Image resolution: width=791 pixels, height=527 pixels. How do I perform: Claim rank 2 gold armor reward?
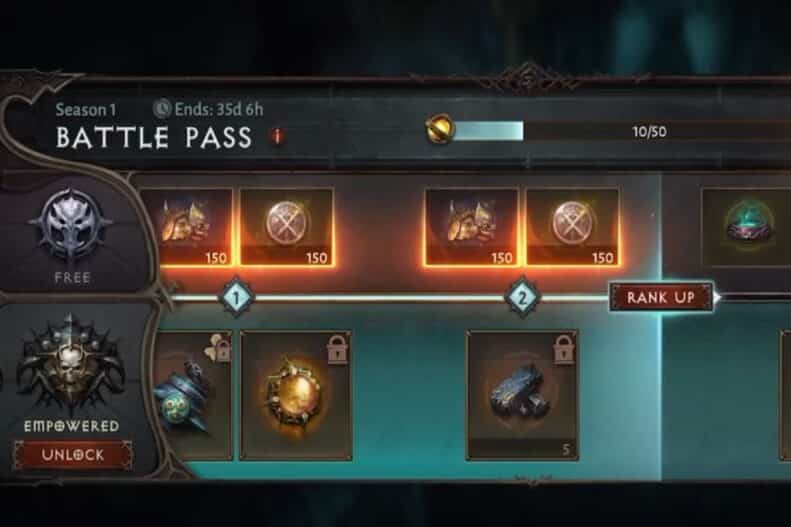coord(472,227)
